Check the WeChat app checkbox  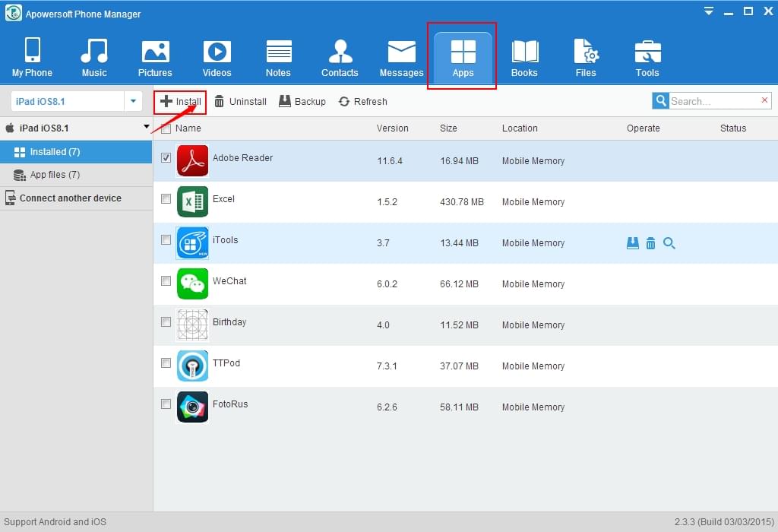pos(166,281)
